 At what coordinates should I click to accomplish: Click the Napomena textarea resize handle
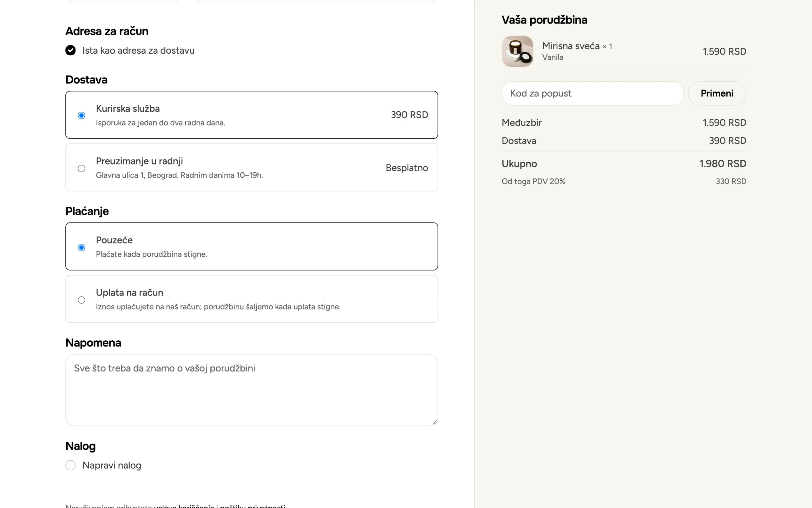click(x=435, y=422)
